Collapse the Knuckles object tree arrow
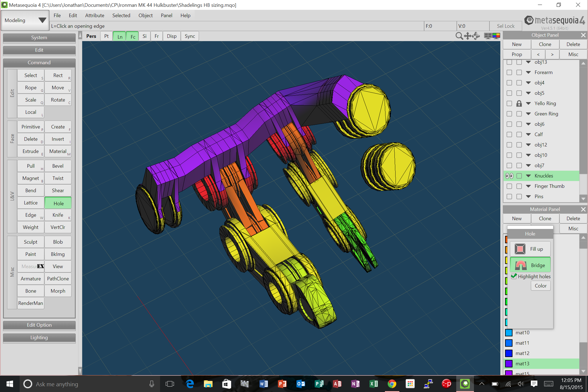 (528, 176)
